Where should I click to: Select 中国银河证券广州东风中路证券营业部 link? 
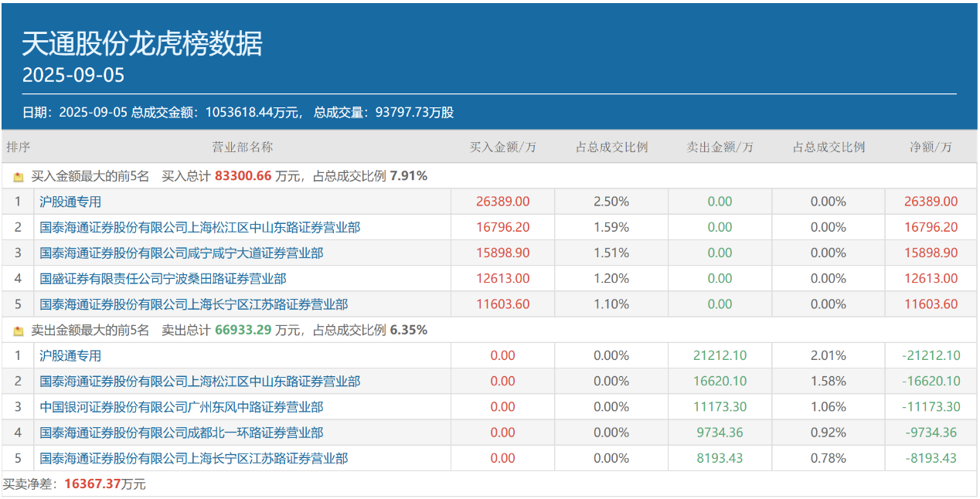pyautogui.click(x=182, y=406)
